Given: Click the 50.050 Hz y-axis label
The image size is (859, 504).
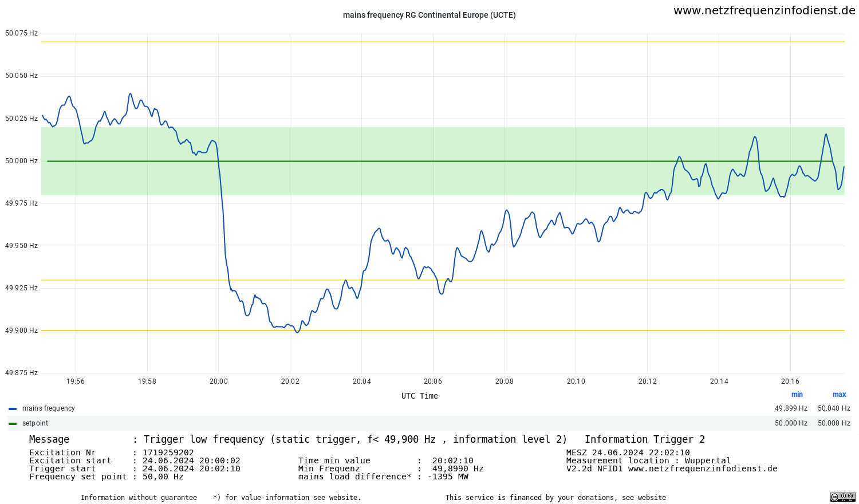Looking at the screenshot, I should pyautogui.click(x=21, y=76).
